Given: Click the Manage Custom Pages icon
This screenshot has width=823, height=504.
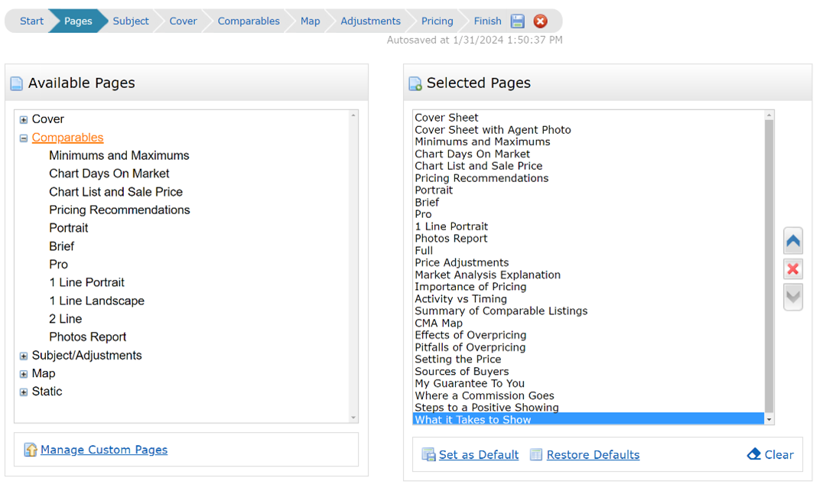Looking at the screenshot, I should 31,450.
